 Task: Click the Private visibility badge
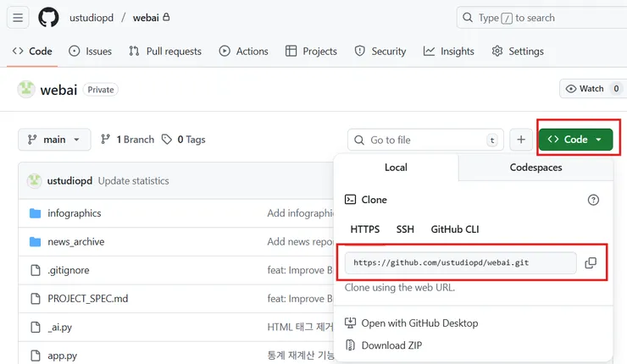point(101,90)
